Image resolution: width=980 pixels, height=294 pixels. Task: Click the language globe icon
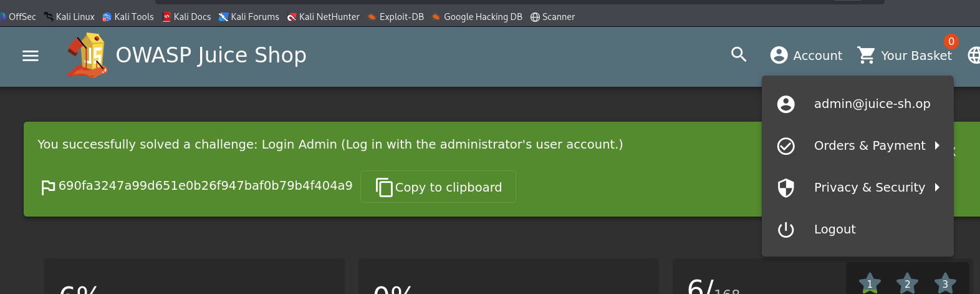click(974, 56)
